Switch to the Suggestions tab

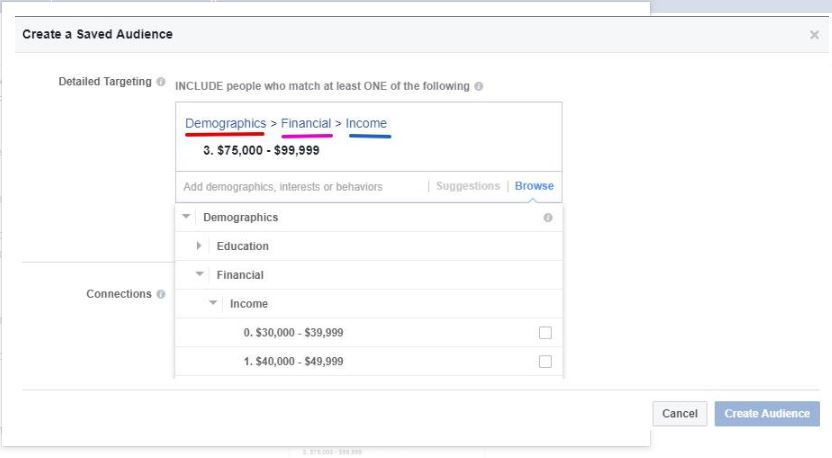pos(468,187)
